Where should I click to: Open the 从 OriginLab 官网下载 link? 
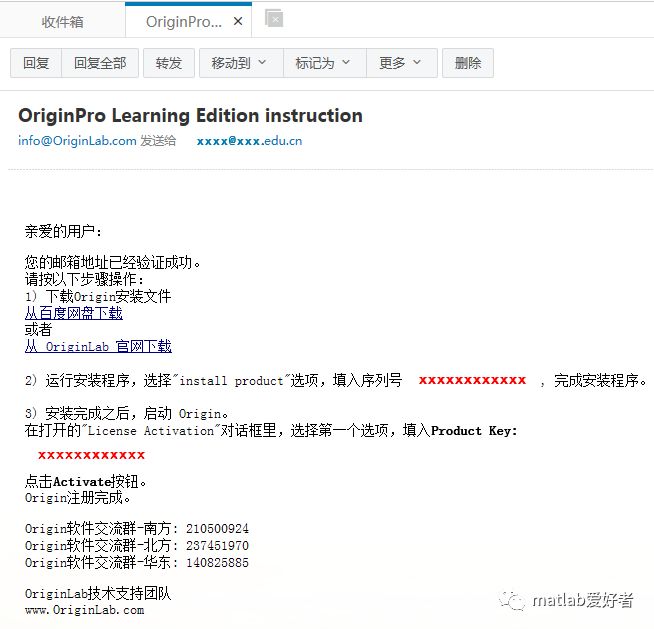[98, 346]
